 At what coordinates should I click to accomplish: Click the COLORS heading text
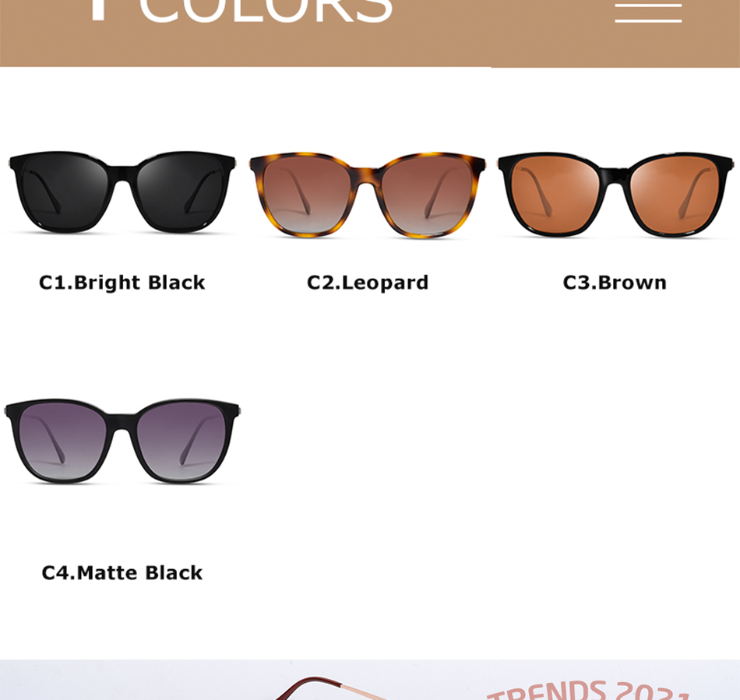tap(266, 10)
